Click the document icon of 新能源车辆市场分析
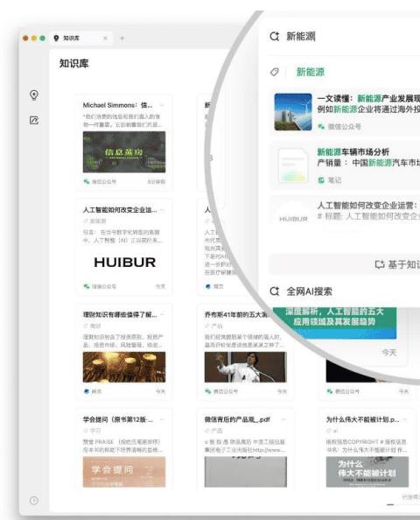This screenshot has width=420, height=520. (293, 165)
